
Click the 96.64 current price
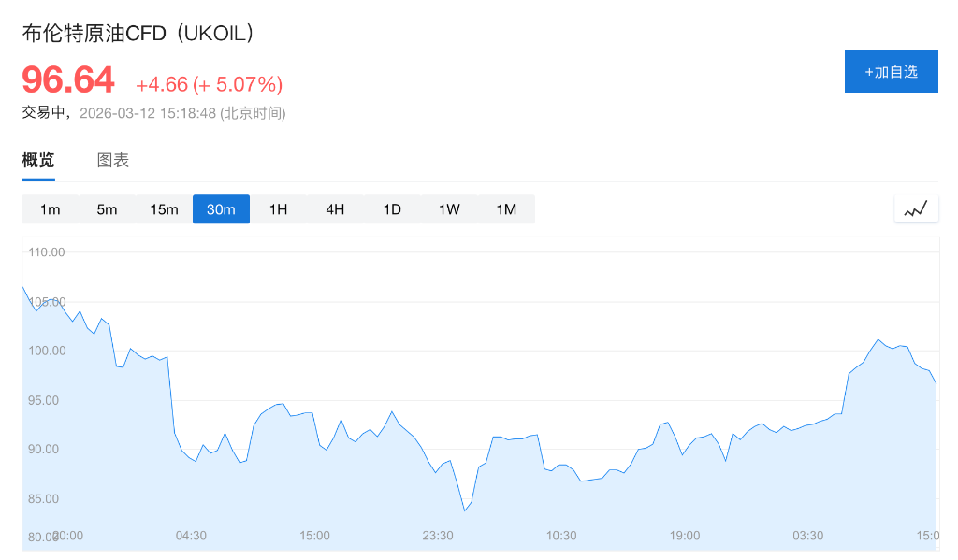tap(68, 80)
